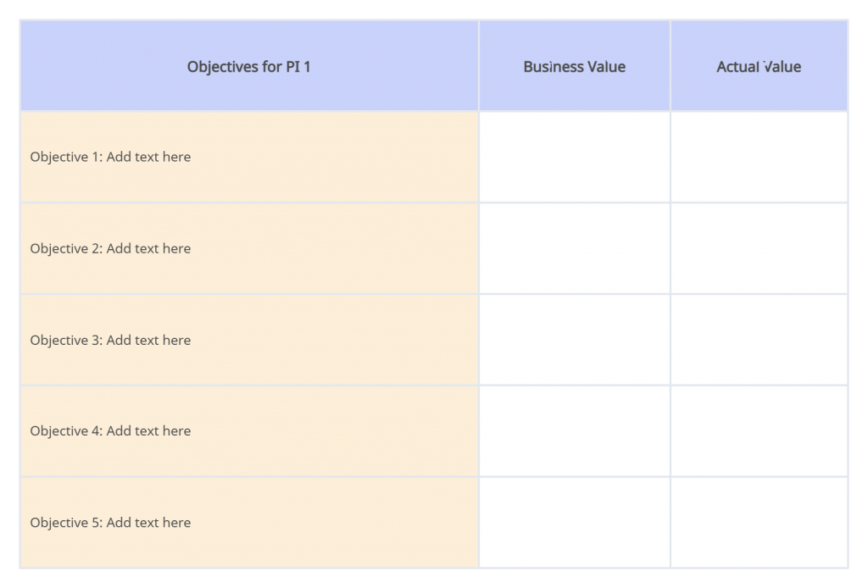Select 'Objective 4: Add text here' cell
This screenshot has width=868, height=588.
click(x=249, y=431)
